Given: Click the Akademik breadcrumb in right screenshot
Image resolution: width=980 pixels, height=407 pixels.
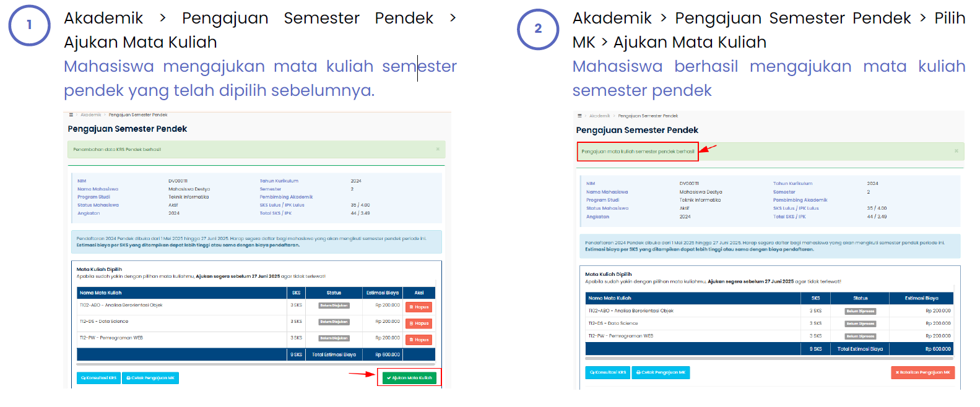Looking at the screenshot, I should [600, 116].
